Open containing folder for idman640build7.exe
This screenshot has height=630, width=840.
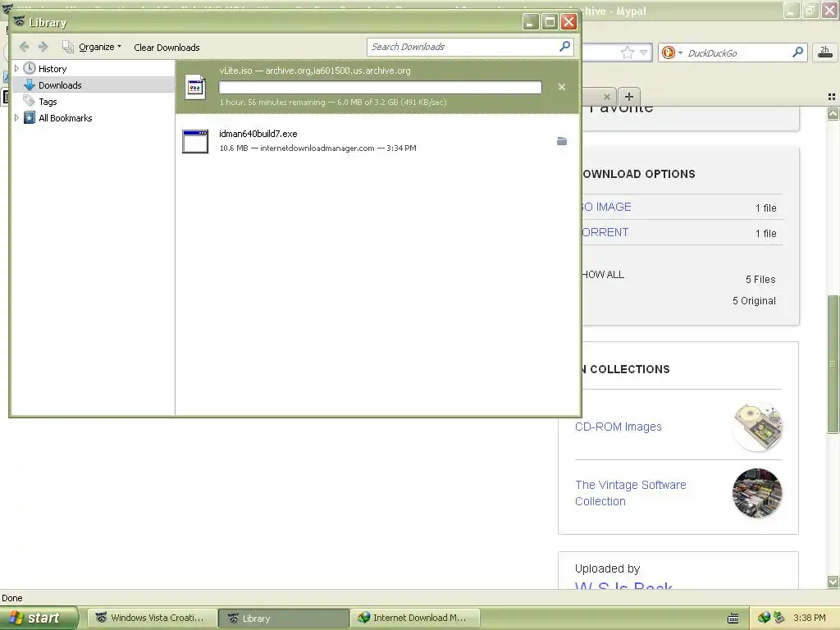[x=561, y=141]
